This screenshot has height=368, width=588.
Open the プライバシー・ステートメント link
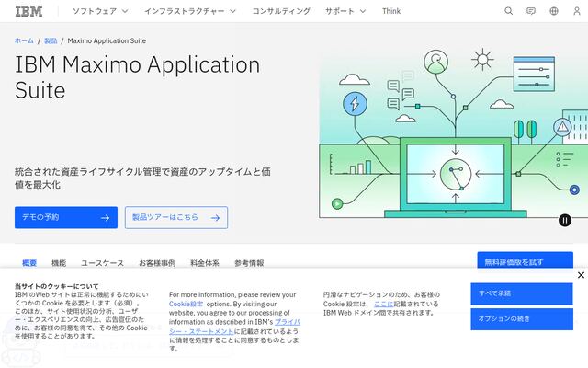point(234,327)
